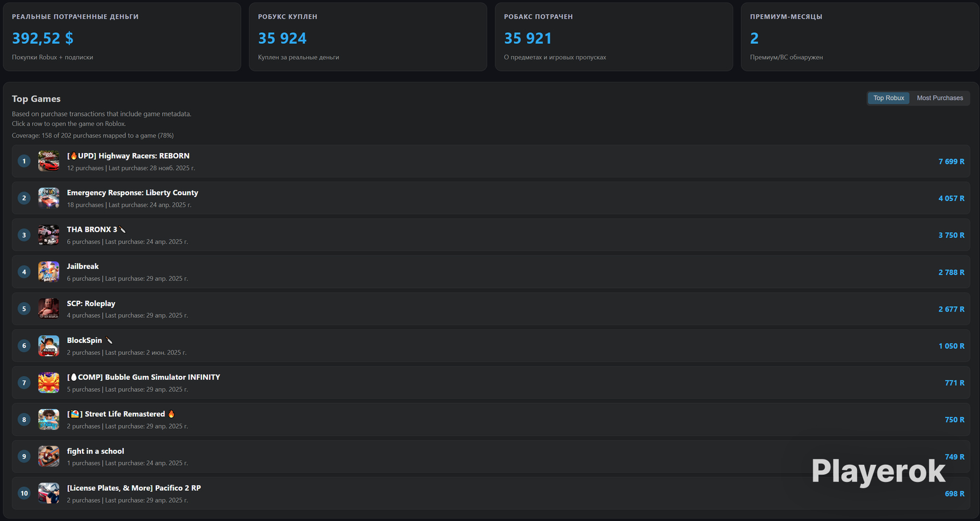
Task: Click the 392,52 $ spent card
Action: [122, 37]
